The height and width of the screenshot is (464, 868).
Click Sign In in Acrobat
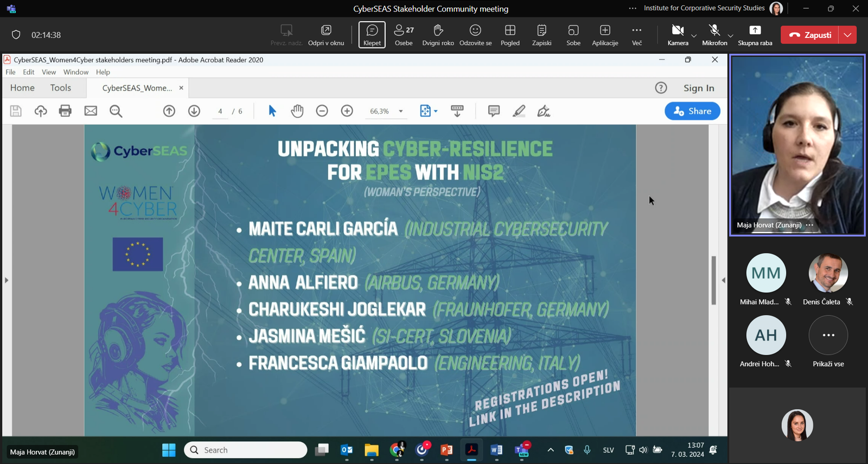tap(699, 88)
